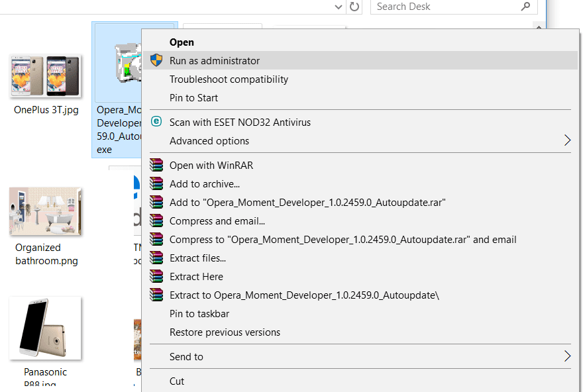Click the Panasonic file name label

click(45, 377)
